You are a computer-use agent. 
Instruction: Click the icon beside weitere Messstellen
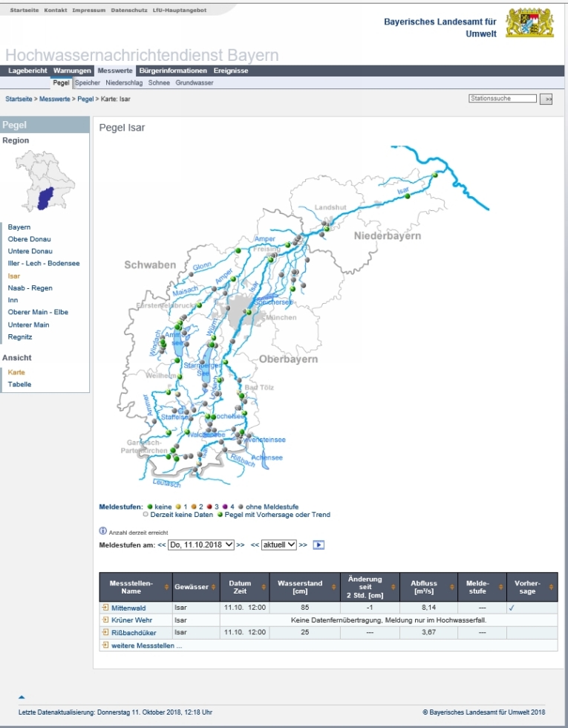point(105,645)
